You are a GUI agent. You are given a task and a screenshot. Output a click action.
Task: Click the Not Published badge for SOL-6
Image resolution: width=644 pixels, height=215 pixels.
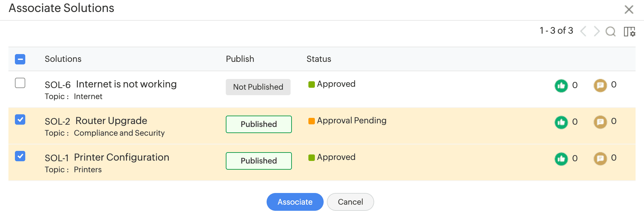coord(258,87)
